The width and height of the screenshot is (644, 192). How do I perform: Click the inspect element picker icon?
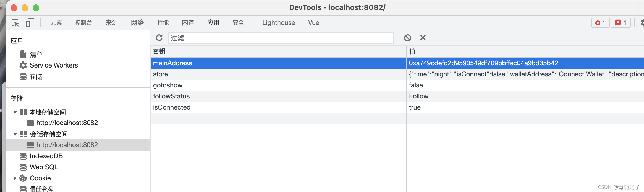pyautogui.click(x=15, y=23)
